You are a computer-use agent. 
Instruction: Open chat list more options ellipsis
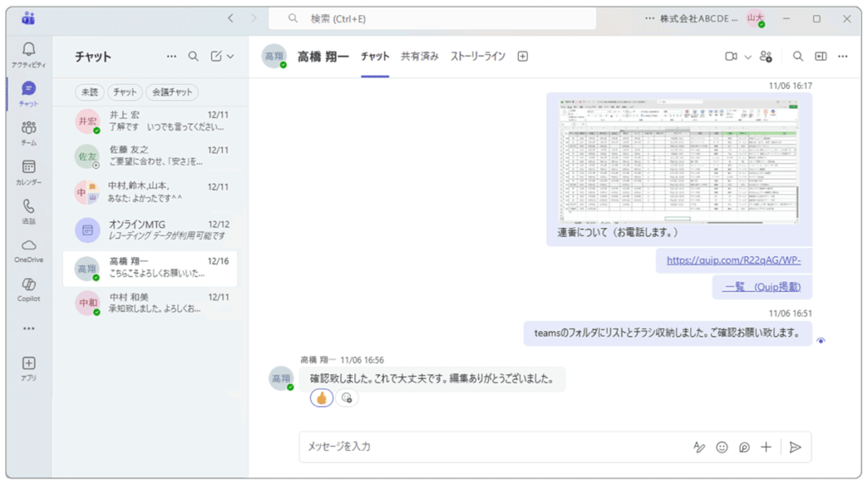click(171, 56)
